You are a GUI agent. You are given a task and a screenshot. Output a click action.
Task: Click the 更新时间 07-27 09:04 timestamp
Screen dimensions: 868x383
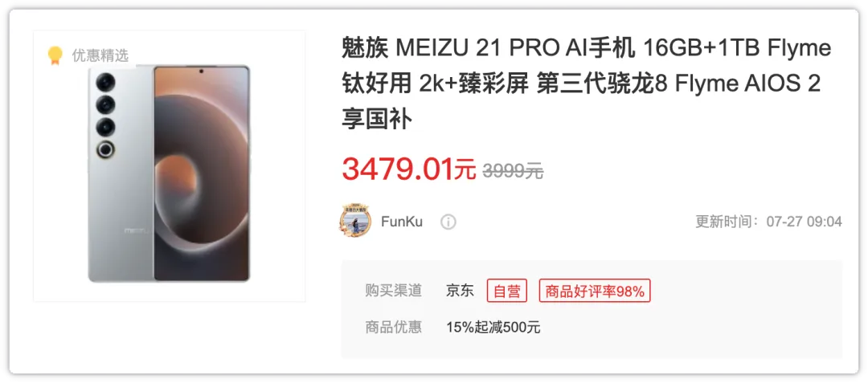pyautogui.click(x=769, y=222)
